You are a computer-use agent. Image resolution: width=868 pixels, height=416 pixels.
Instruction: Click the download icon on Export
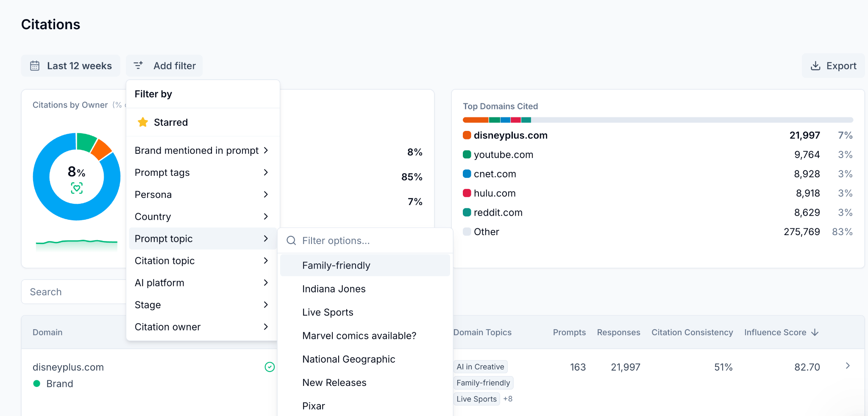815,66
